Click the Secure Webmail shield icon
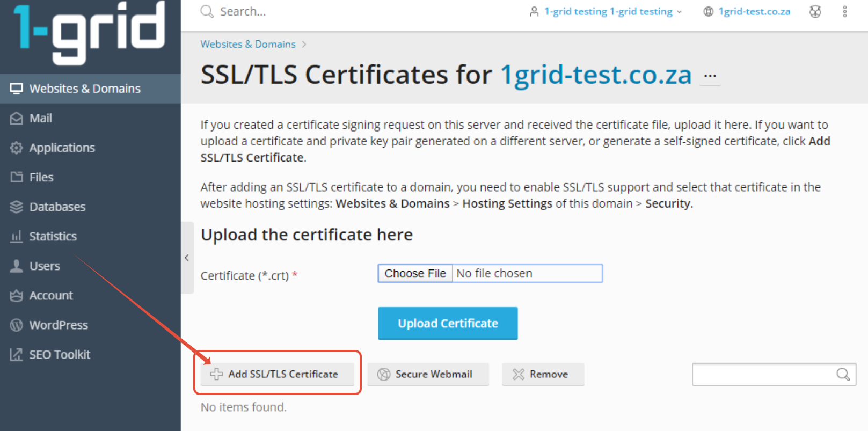This screenshot has height=431, width=868. (384, 374)
